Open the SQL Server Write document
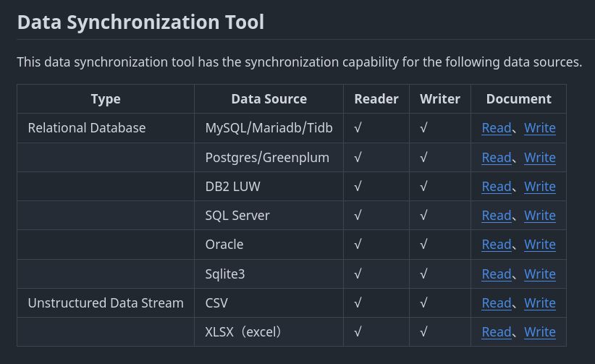 pos(539,215)
